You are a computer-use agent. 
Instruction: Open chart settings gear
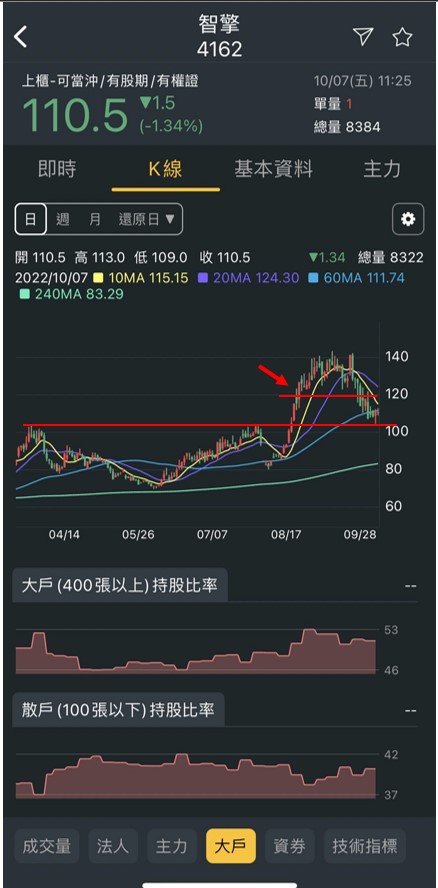(408, 219)
